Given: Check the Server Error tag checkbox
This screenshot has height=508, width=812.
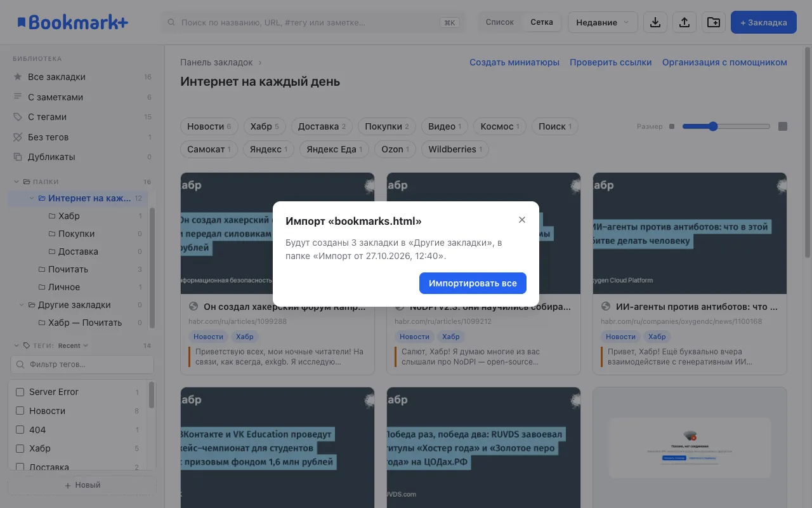Looking at the screenshot, I should tap(20, 392).
